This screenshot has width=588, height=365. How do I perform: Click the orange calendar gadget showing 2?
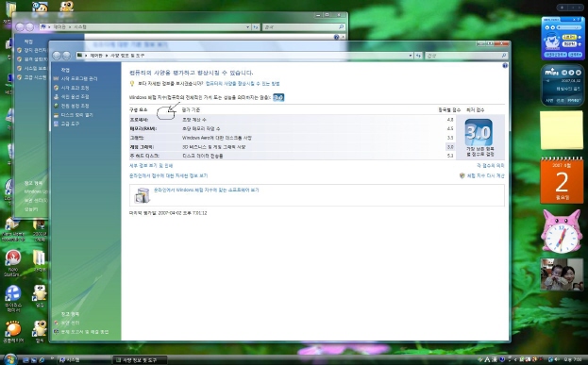[562, 181]
